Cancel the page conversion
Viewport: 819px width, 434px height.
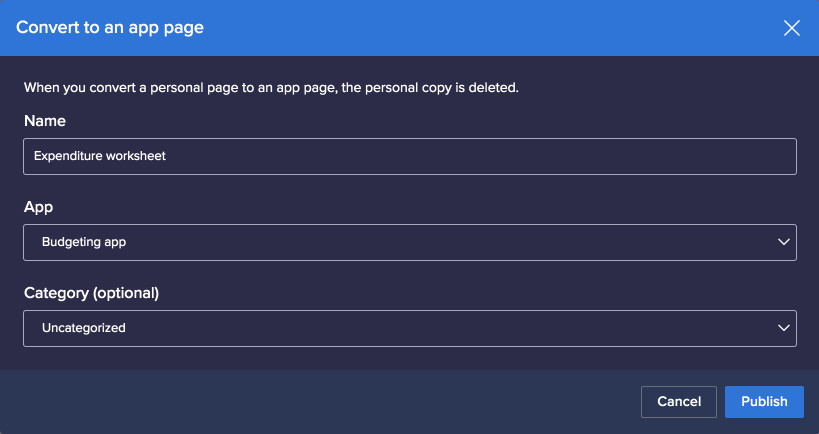[679, 402]
